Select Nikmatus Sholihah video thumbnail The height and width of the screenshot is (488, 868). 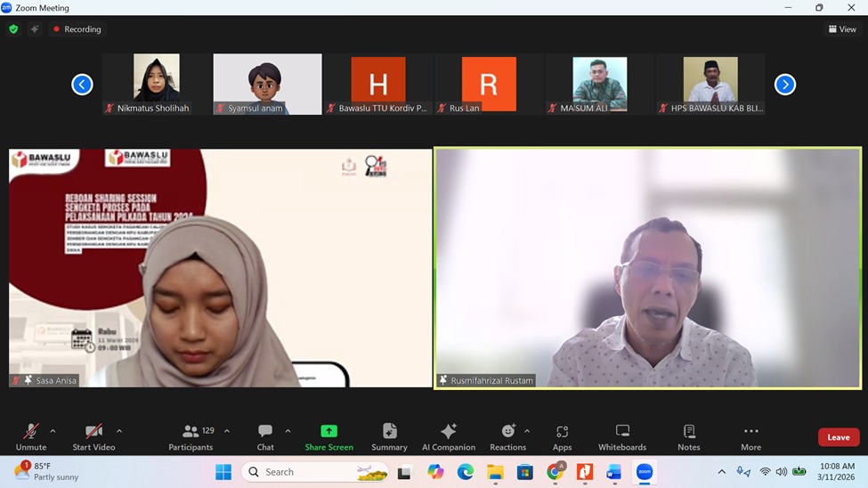point(156,84)
